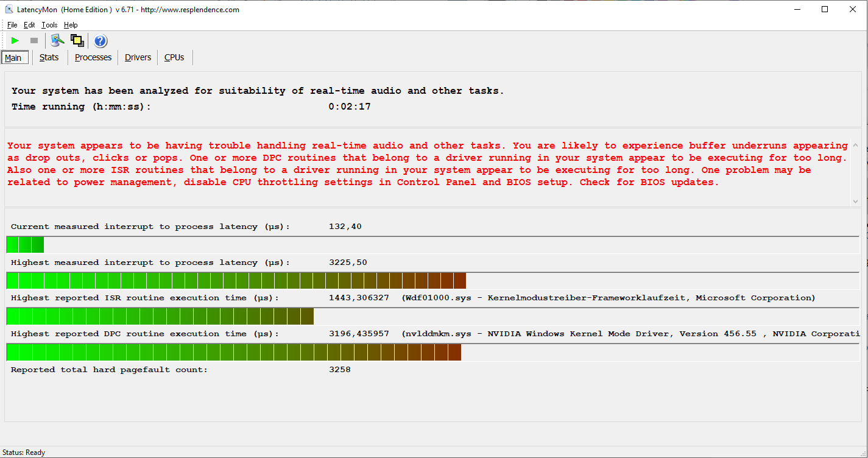Viewport: 868px width, 458px height.
Task: Click the 'Time running (h:mm:ss):' label
Action: point(81,107)
